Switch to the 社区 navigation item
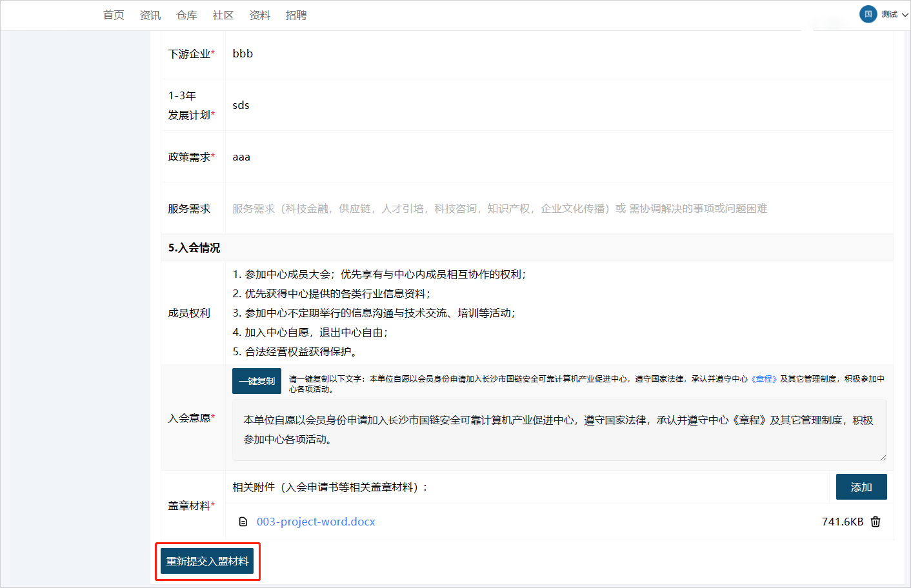Screen dimensions: 911x588 tap(223, 15)
